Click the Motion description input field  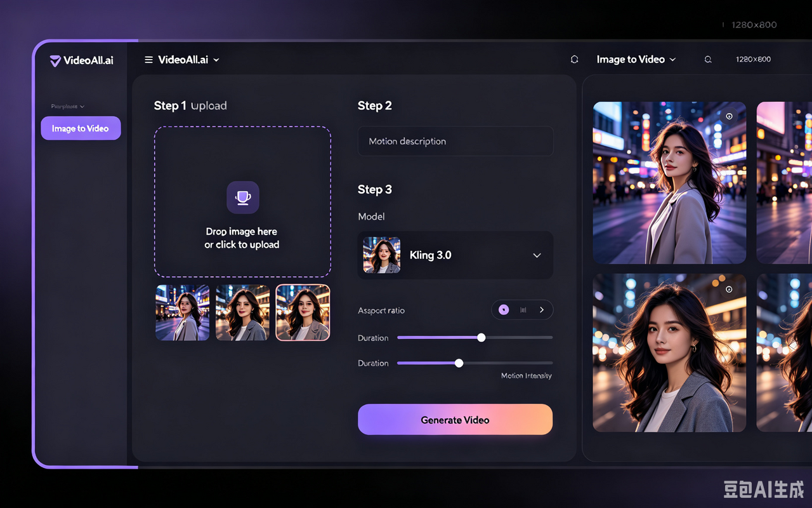point(455,141)
